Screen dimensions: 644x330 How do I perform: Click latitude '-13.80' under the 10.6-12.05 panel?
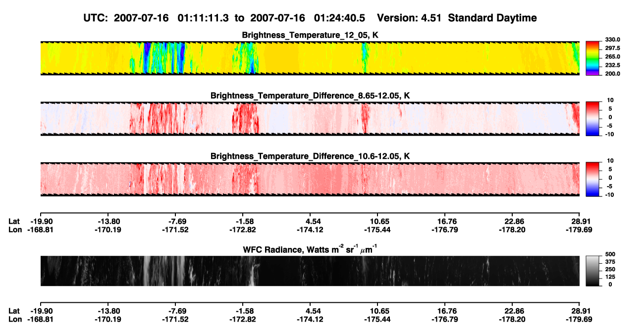[x=108, y=221]
